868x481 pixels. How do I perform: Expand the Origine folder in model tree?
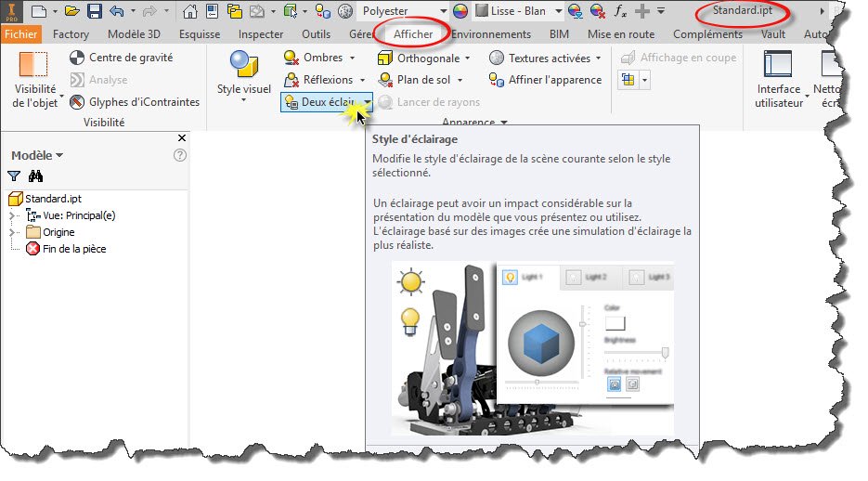tap(13, 232)
